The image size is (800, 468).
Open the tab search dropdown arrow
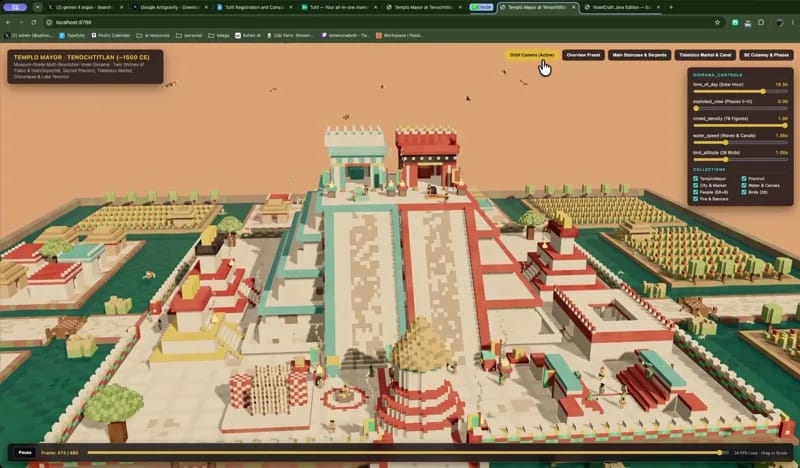point(37,7)
